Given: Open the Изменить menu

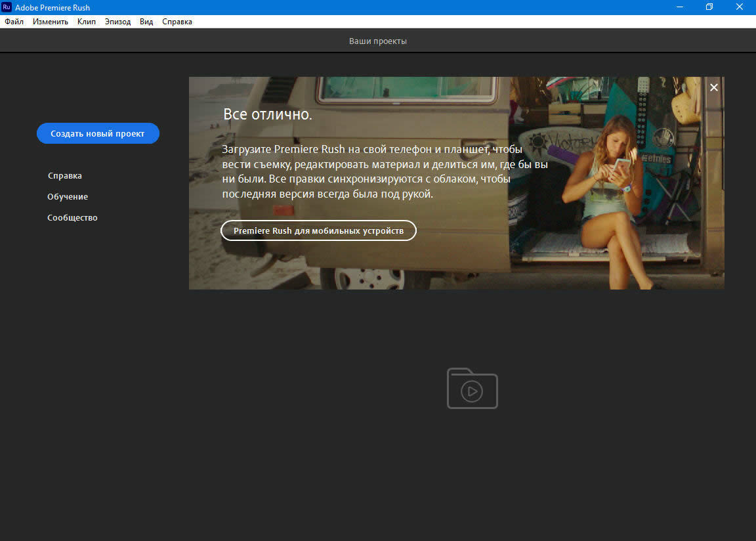Looking at the screenshot, I should point(51,22).
